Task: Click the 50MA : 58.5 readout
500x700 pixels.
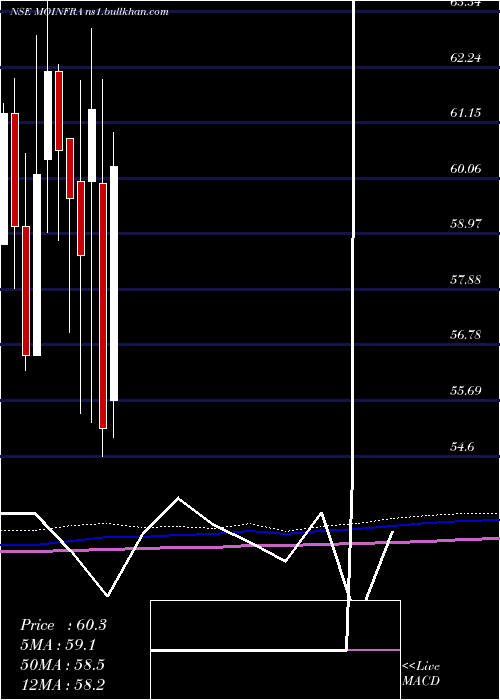Action: tap(62, 665)
